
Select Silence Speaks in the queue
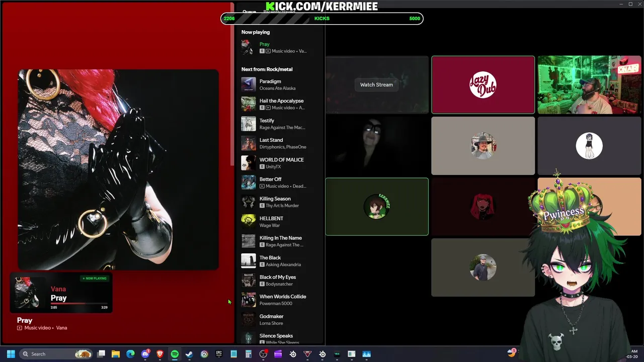pos(279,338)
